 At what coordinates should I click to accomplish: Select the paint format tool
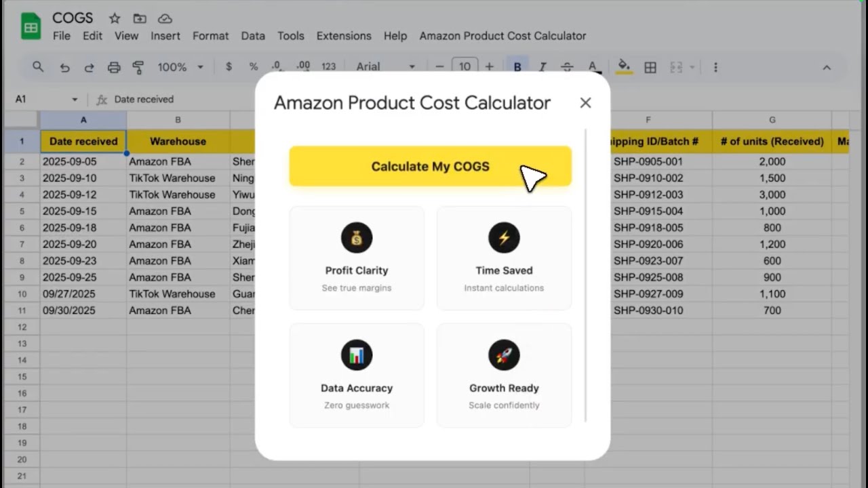(x=138, y=67)
